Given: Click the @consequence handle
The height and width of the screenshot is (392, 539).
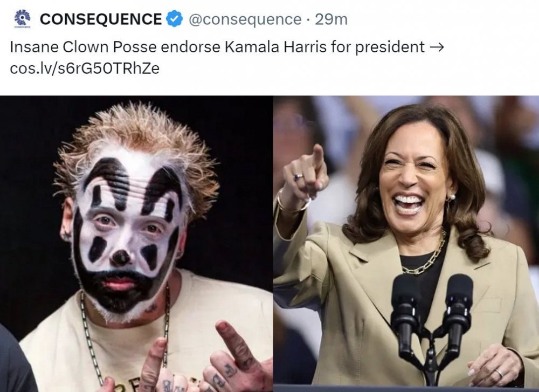Looking at the screenshot, I should (x=244, y=19).
